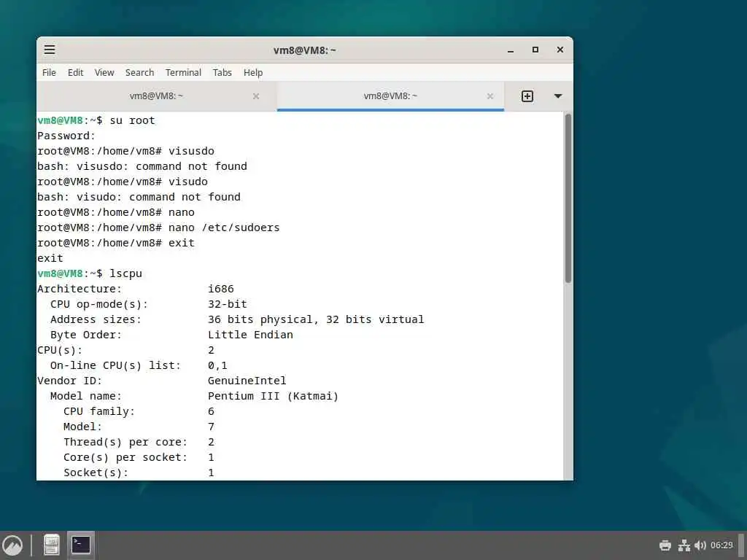This screenshot has height=560, width=747.
Task: Open the printer tray icon
Action: tap(665, 545)
